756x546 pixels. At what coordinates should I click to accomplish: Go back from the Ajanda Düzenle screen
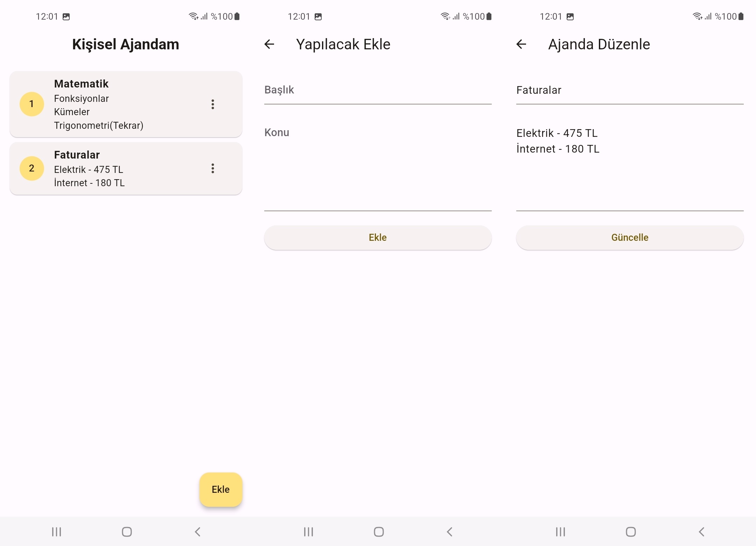(x=521, y=44)
